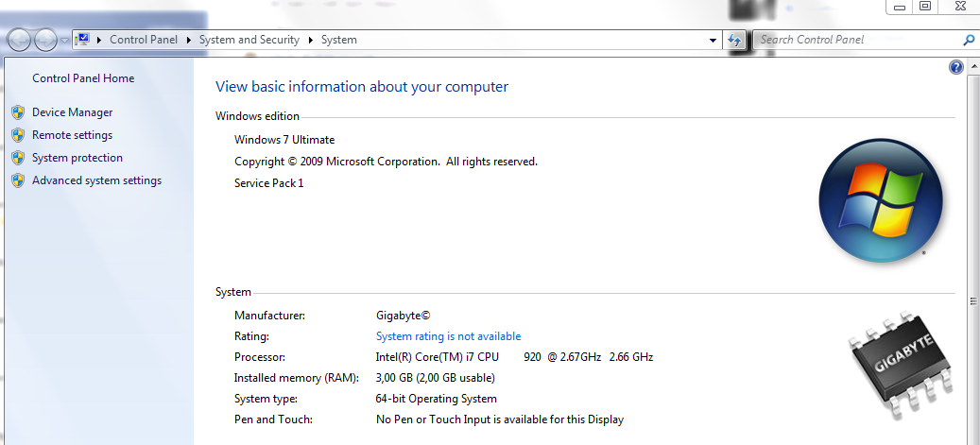Click the search magnifier icon

968,40
